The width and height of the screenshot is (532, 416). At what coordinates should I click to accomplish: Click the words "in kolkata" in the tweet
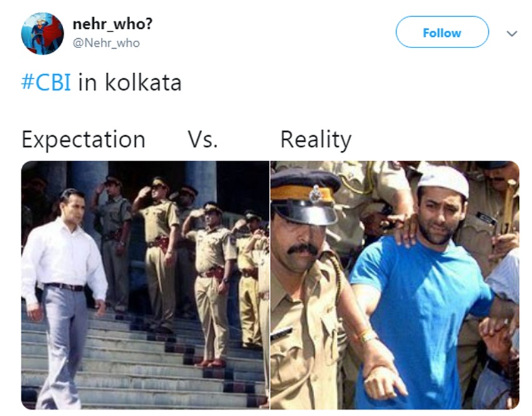[130, 83]
